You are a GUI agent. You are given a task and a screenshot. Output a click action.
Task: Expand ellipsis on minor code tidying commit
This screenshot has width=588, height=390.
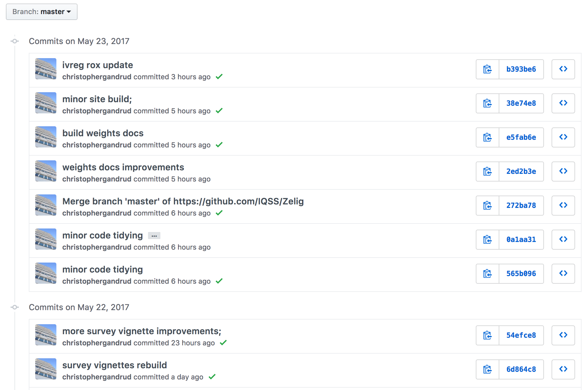click(154, 236)
